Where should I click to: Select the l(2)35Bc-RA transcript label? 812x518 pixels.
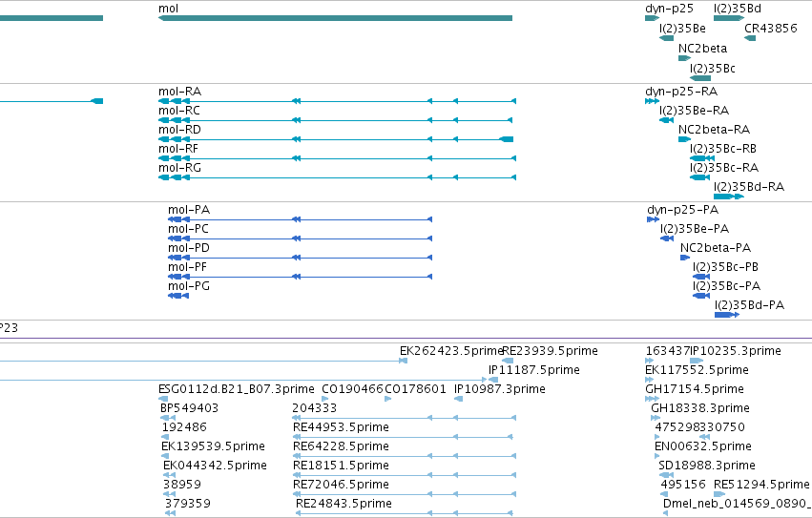724,168
